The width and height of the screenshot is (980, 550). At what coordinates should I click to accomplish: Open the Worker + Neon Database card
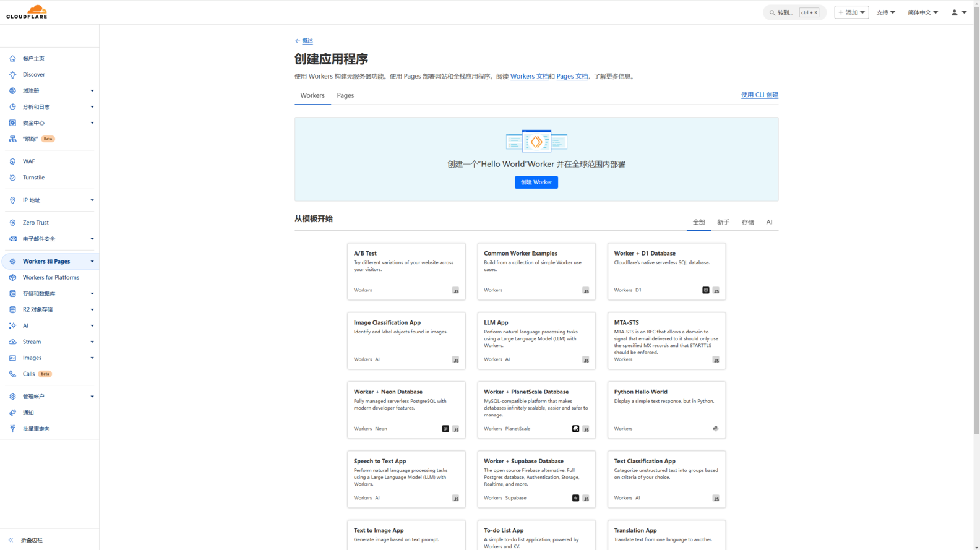coord(406,410)
